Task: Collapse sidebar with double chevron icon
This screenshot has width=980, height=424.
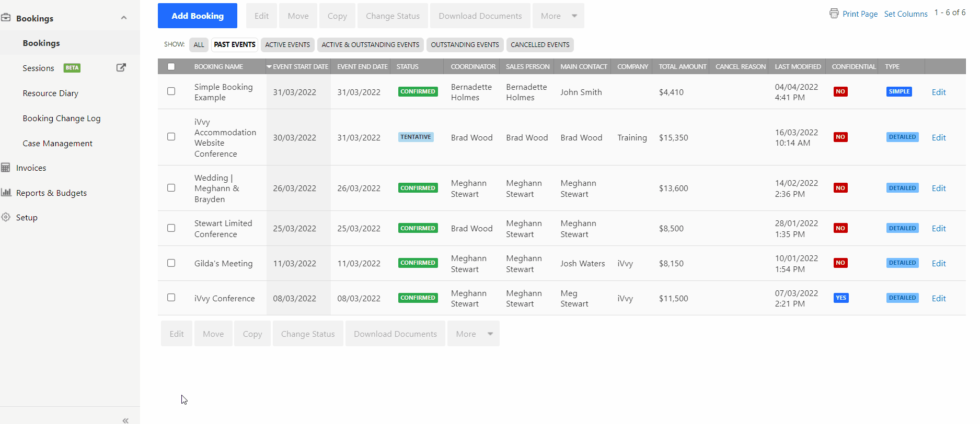Action: [125, 420]
